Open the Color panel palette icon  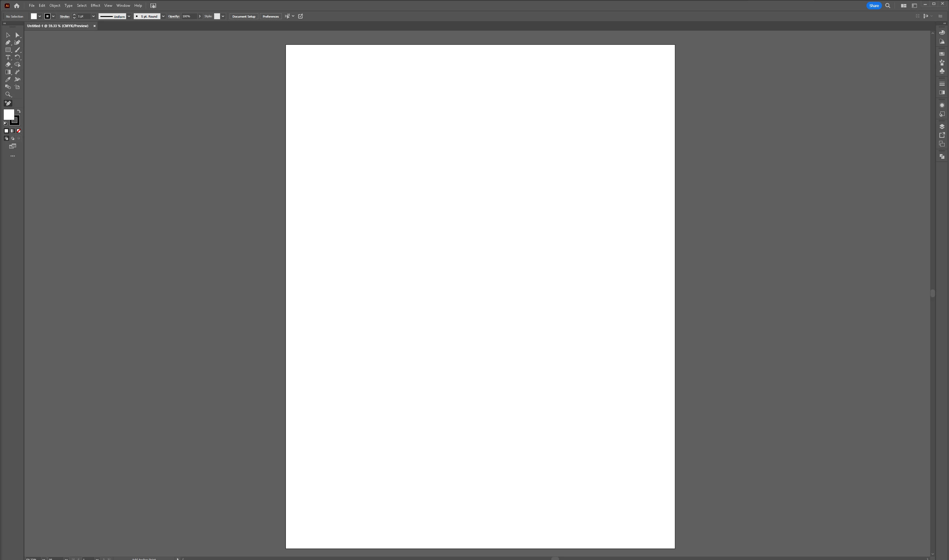tap(942, 33)
